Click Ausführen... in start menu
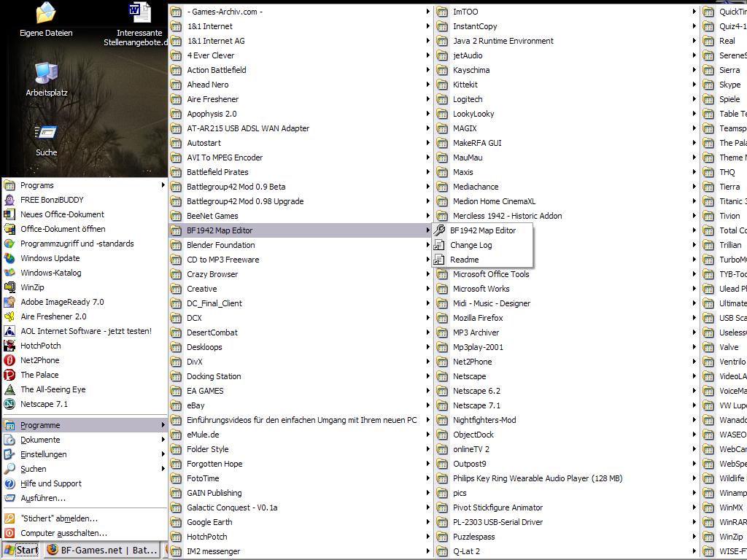This screenshot has height=560, width=747. point(85,498)
